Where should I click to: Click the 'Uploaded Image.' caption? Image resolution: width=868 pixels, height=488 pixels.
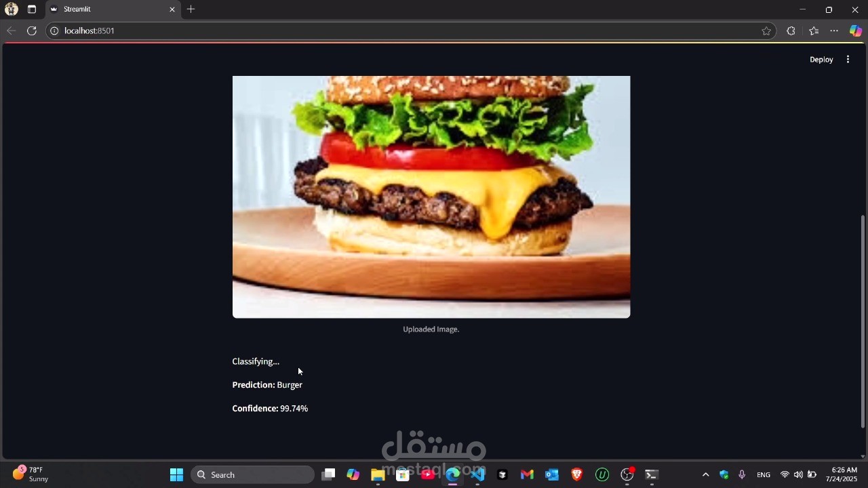click(x=431, y=329)
